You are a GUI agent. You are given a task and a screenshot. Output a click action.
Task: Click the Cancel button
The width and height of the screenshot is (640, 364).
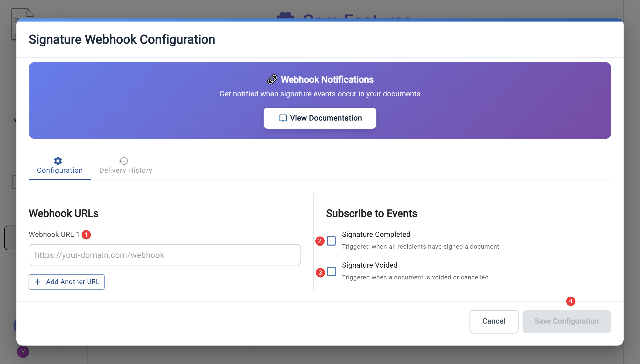point(494,321)
